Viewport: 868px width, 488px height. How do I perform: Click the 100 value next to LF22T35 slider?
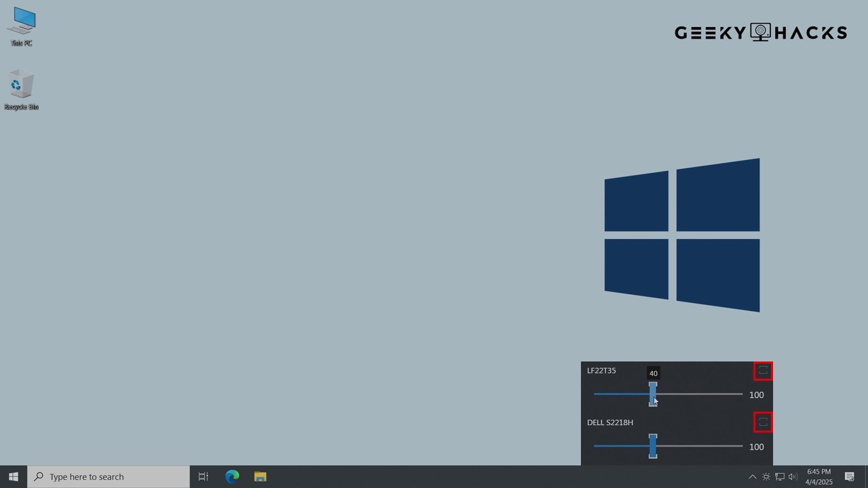click(757, 395)
